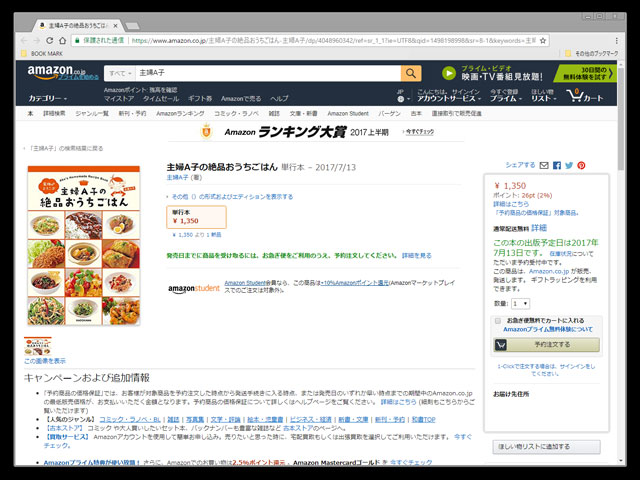Open Amazon Student navigation item
The height and width of the screenshot is (480, 640).
348,113
